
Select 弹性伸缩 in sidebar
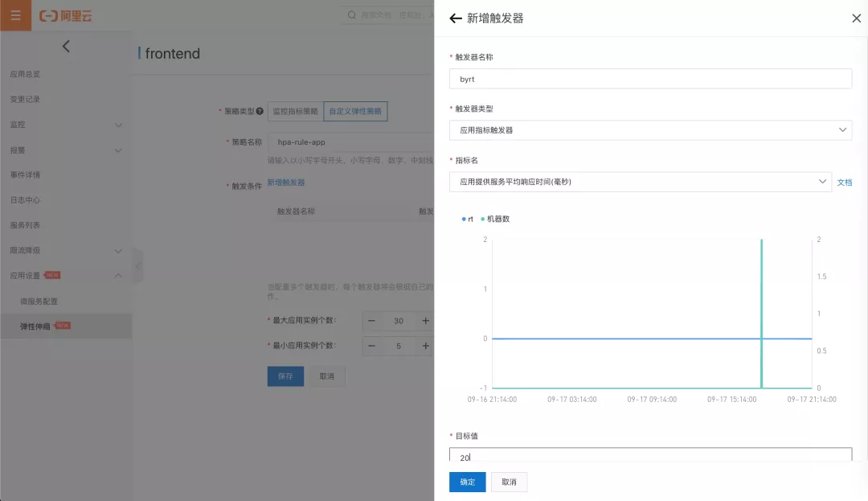[x=66, y=326]
